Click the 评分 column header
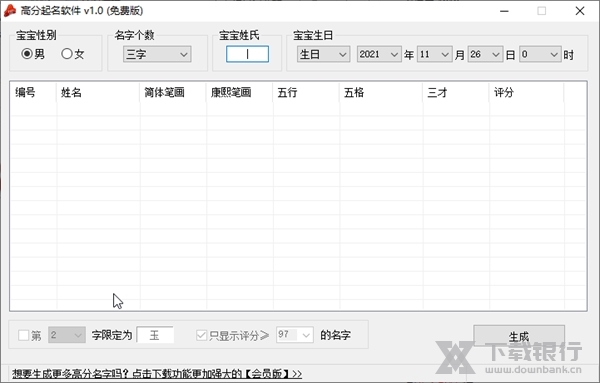 click(527, 92)
